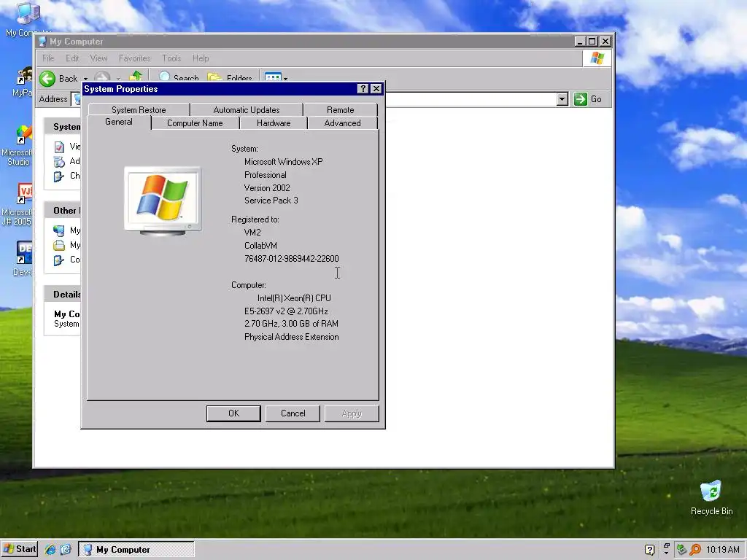747x560 pixels.
Task: Click the green network tray icon
Action: (681, 550)
